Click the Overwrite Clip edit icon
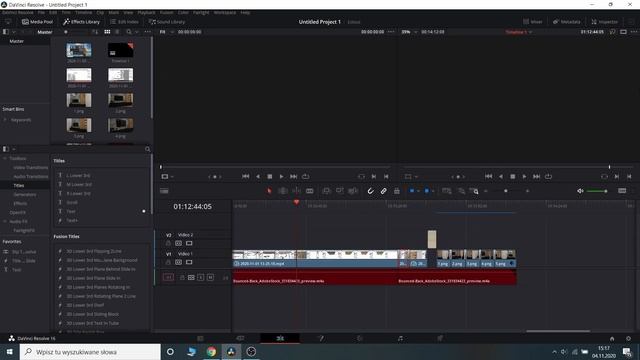The image size is (640, 360). (339, 191)
